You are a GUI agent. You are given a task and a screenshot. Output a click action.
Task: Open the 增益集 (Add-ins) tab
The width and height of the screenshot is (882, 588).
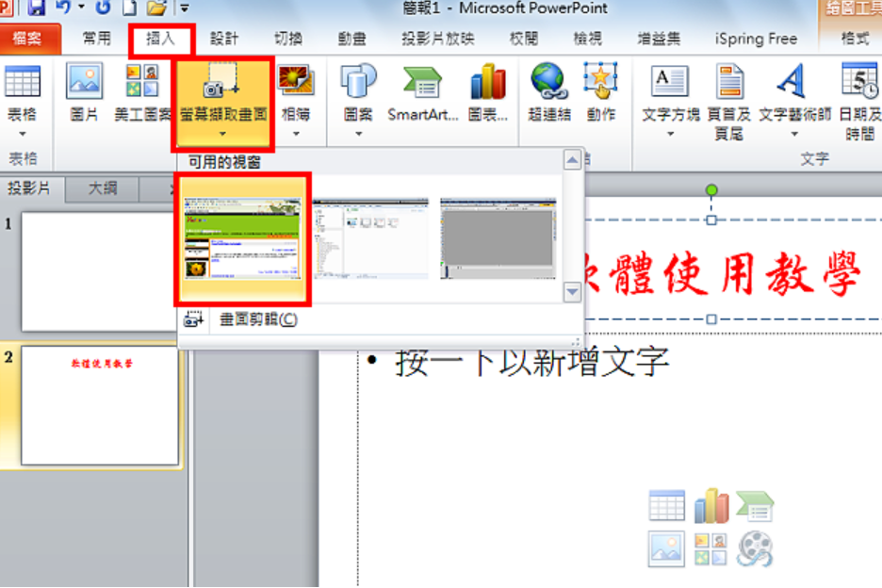[659, 39]
